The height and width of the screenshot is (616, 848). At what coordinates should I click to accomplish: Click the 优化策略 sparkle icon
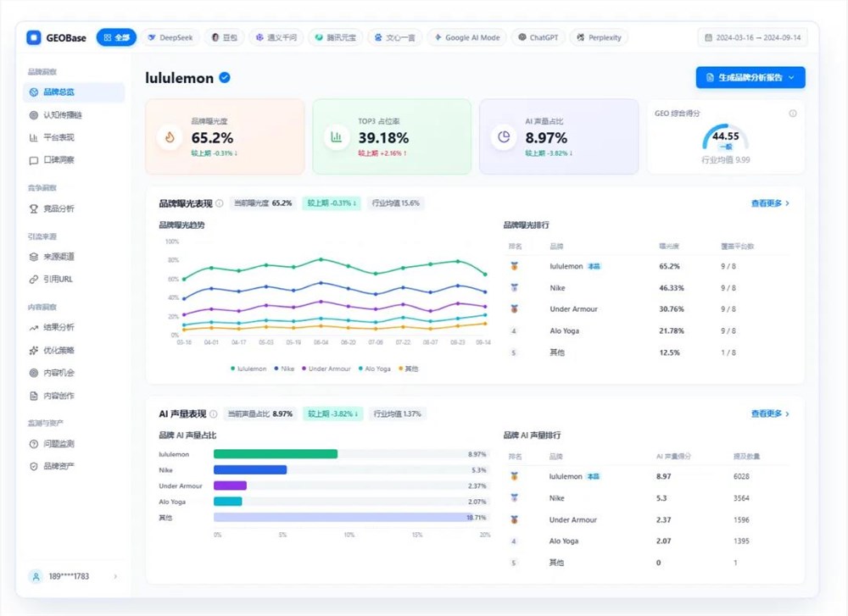click(x=34, y=351)
